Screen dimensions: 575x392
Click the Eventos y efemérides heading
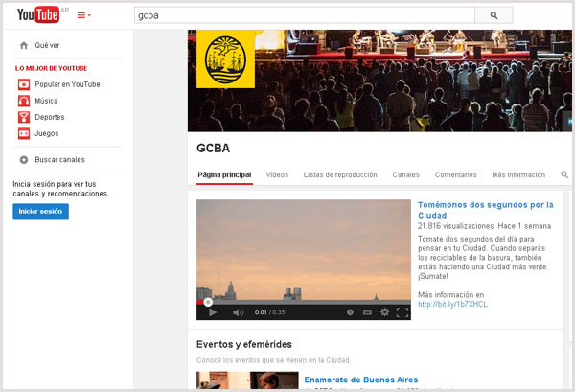pyautogui.click(x=244, y=344)
